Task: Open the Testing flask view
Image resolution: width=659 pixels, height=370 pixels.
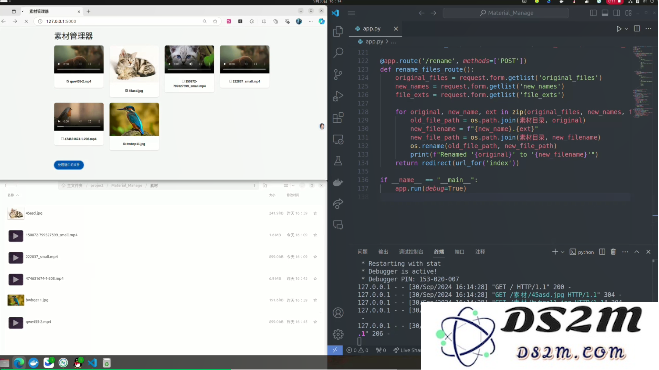Action: click(x=338, y=161)
